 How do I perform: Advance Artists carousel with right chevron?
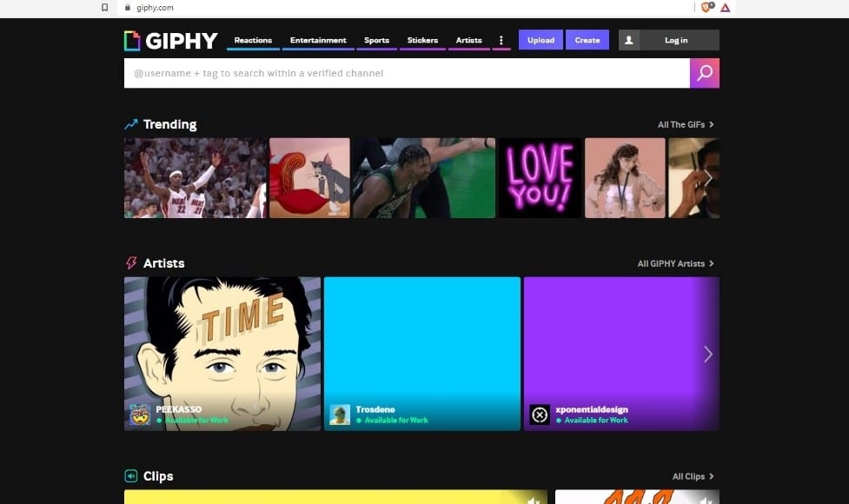707,354
